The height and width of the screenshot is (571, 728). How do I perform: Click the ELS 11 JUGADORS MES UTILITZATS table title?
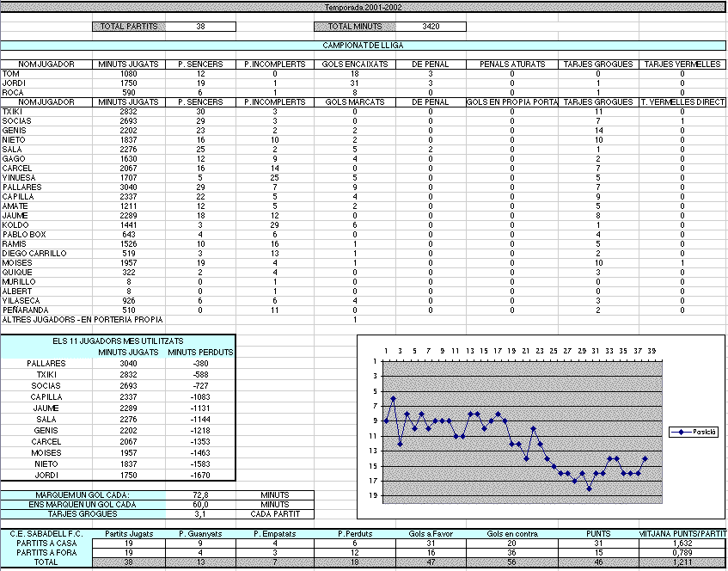(x=118, y=342)
